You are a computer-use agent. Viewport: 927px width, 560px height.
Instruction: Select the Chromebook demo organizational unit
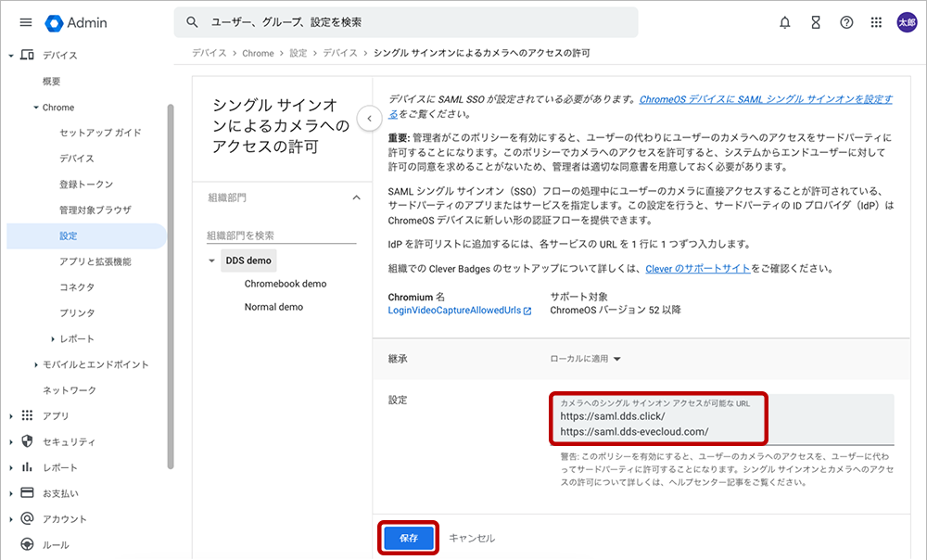pyautogui.click(x=285, y=284)
